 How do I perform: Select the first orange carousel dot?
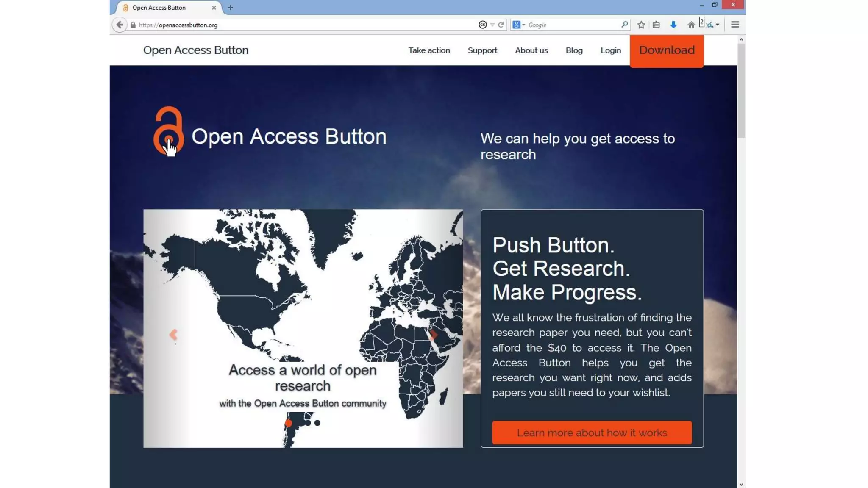[x=289, y=423]
